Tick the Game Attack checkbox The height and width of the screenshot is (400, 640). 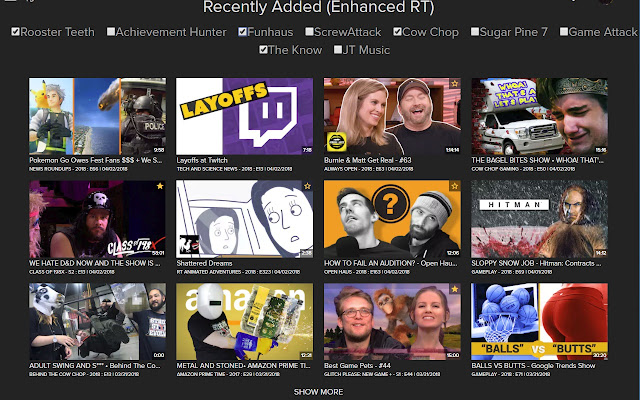click(x=564, y=31)
